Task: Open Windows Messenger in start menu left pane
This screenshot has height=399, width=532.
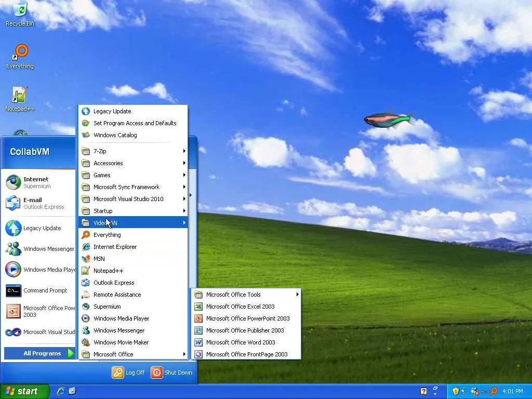Action: point(39,249)
